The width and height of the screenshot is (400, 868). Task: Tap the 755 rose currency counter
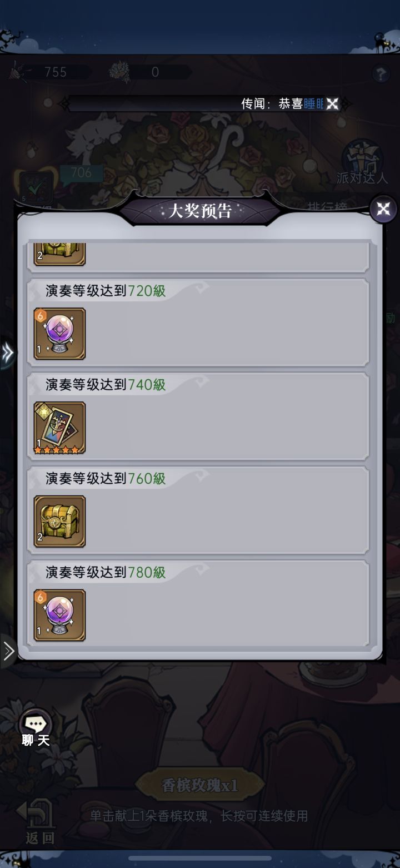tap(50, 72)
